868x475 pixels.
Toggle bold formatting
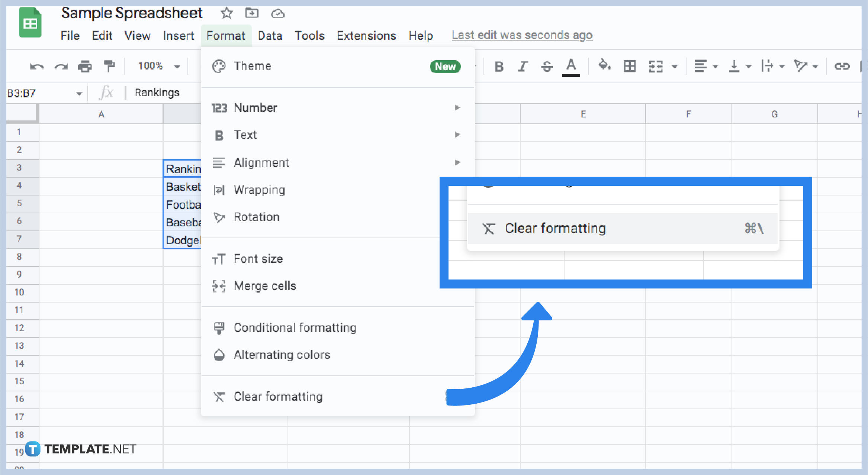tap(499, 66)
